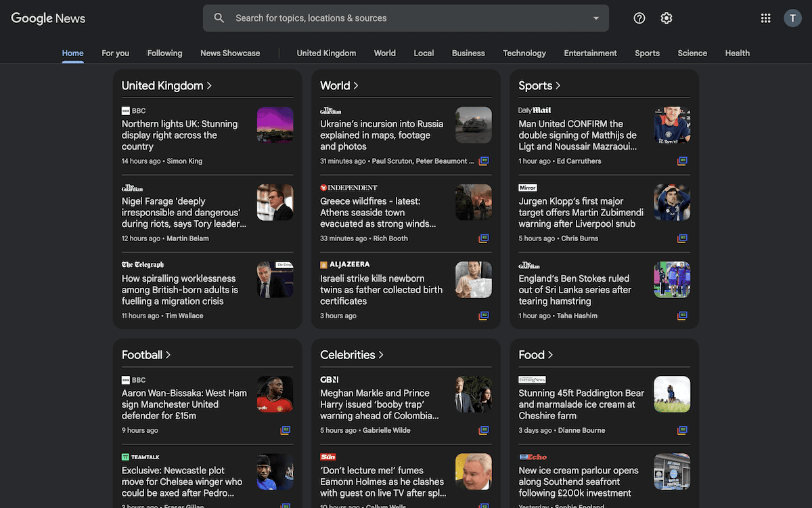Open full coverage icon for Jurgen Klopp story
Image resolution: width=812 pixels, height=508 pixels.
pos(682,238)
